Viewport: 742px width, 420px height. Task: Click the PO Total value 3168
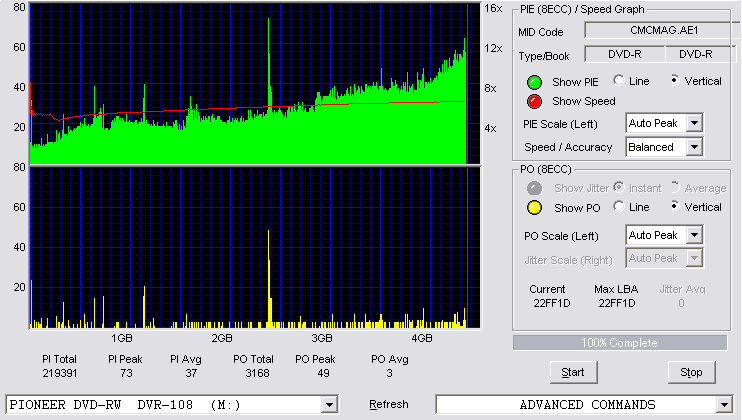pos(257,374)
